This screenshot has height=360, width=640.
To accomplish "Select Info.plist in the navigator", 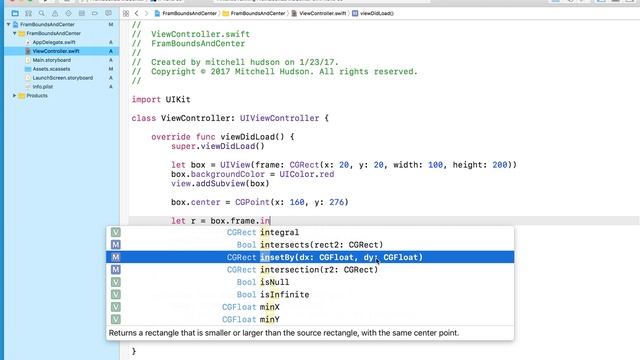I will tap(42, 87).
